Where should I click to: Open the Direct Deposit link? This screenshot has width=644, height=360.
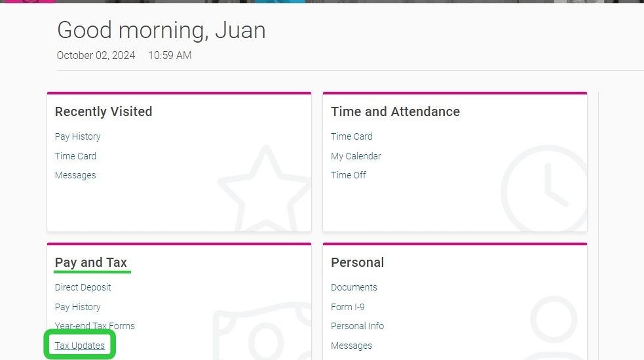pos(83,287)
